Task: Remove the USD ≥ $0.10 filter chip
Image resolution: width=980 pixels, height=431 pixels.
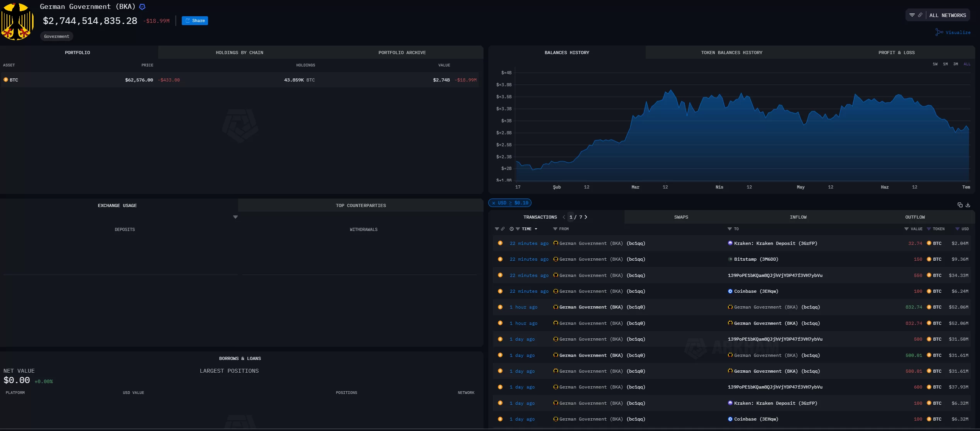Action: click(x=494, y=203)
